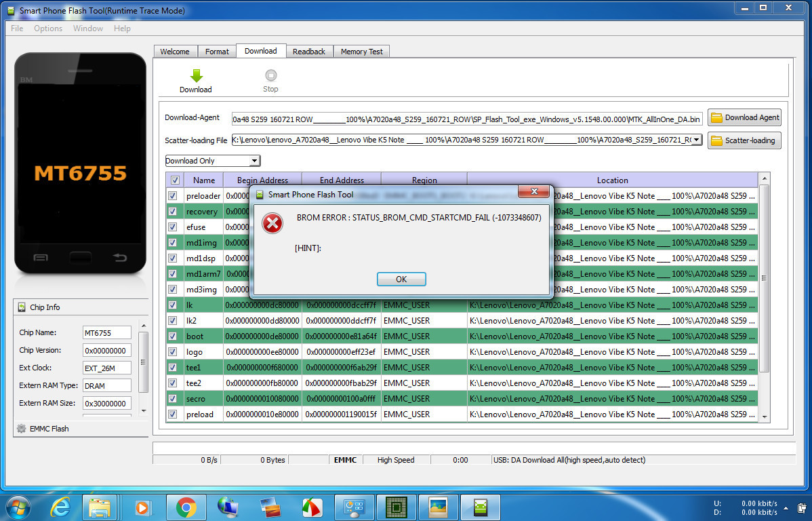The height and width of the screenshot is (521, 812).
Task: Click begin address 0x000000000de80000
Action: point(262,336)
